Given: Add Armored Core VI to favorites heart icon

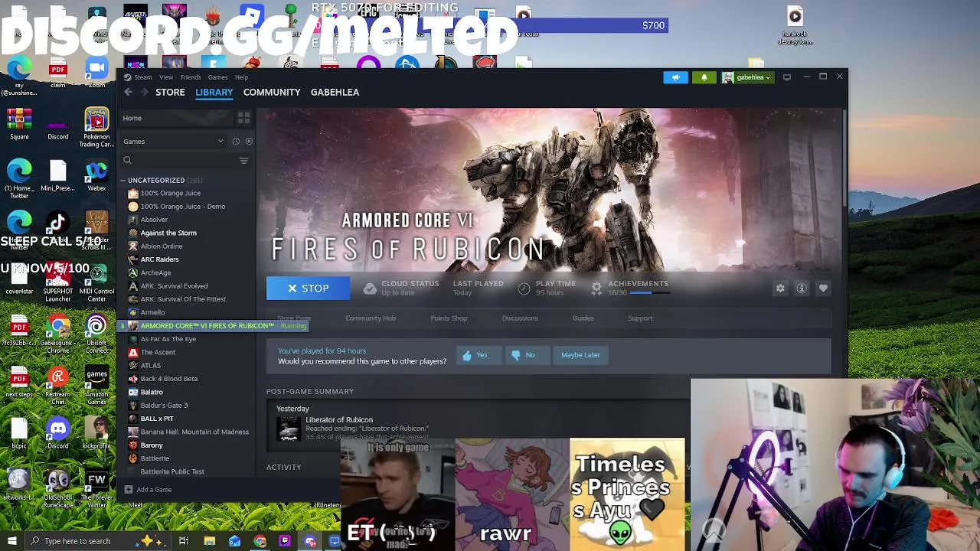Looking at the screenshot, I should pyautogui.click(x=823, y=289).
